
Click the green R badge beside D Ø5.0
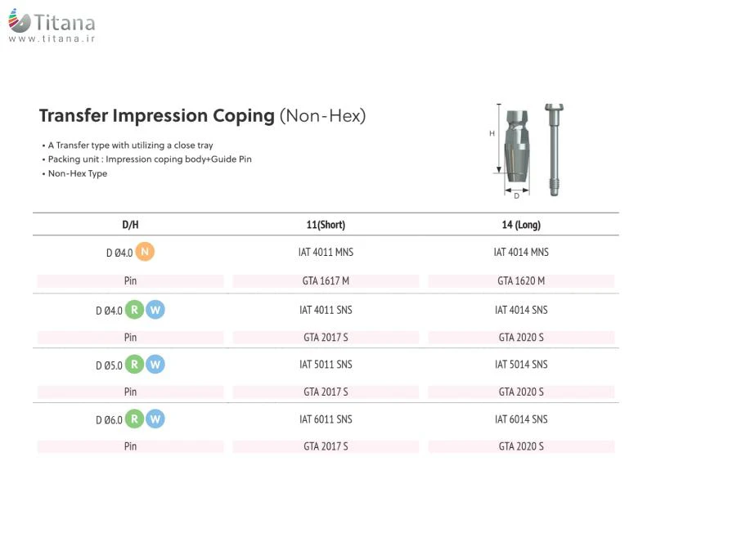tap(134, 365)
